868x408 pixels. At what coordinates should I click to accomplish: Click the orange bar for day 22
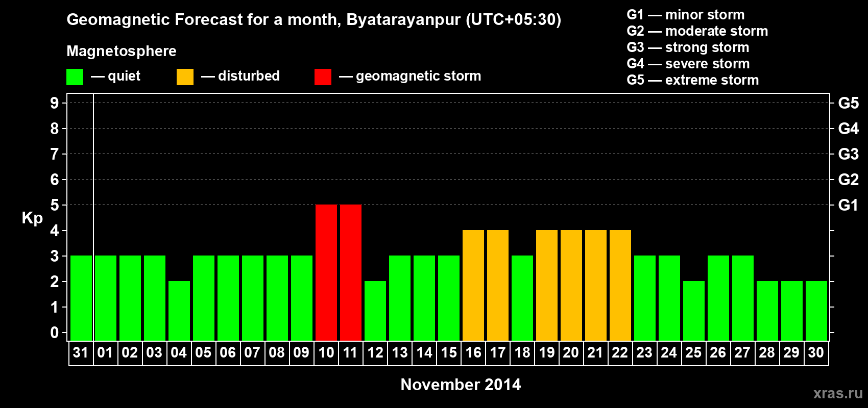coord(620,285)
